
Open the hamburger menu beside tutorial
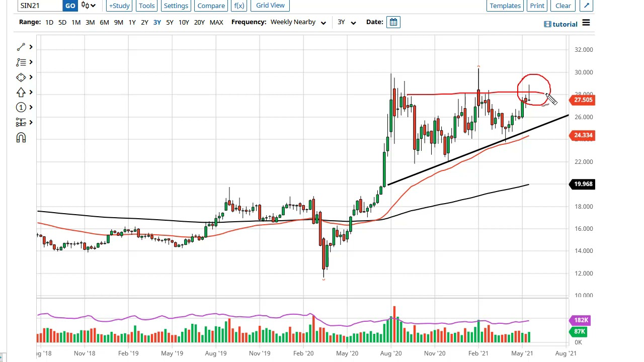(x=586, y=23)
